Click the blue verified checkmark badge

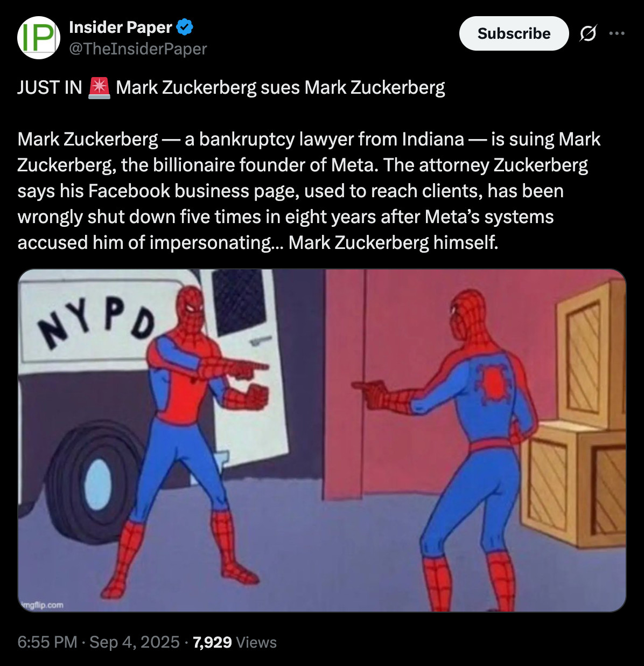185,26
